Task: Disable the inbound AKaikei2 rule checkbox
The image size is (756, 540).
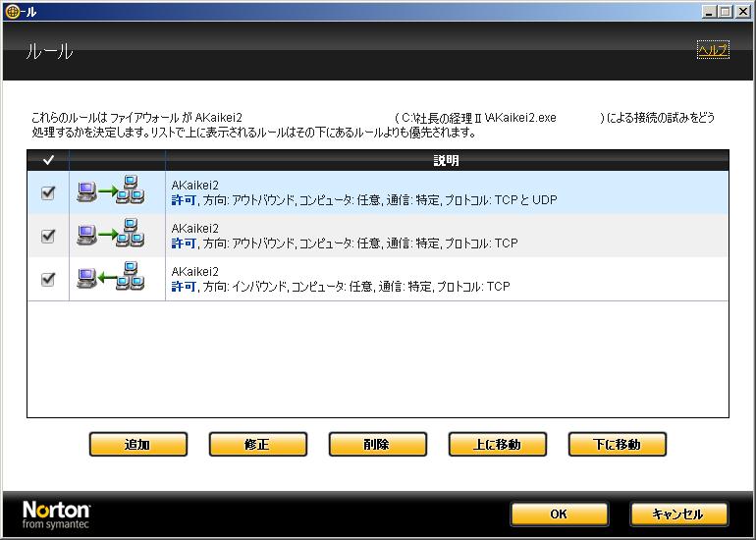Action: pyautogui.click(x=48, y=279)
